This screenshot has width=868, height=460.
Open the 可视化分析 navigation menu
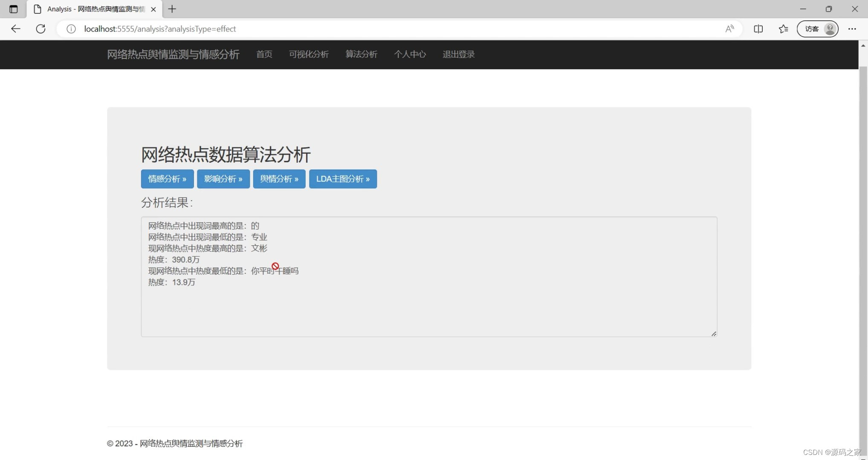click(309, 55)
